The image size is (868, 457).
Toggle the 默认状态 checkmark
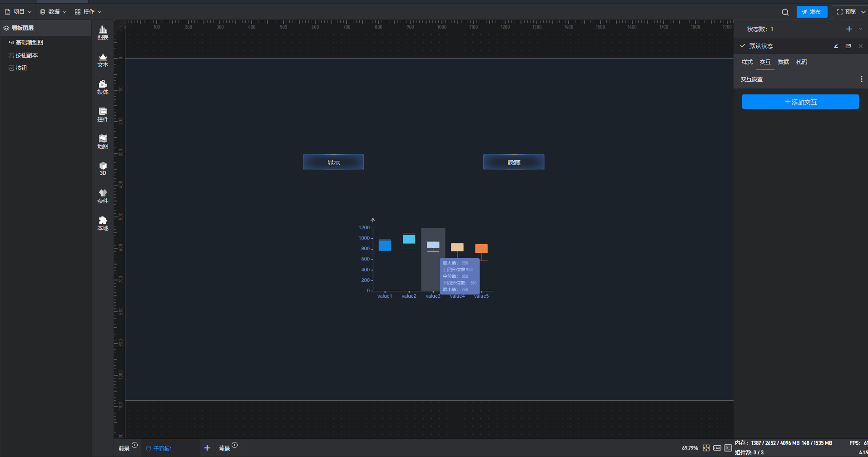743,46
